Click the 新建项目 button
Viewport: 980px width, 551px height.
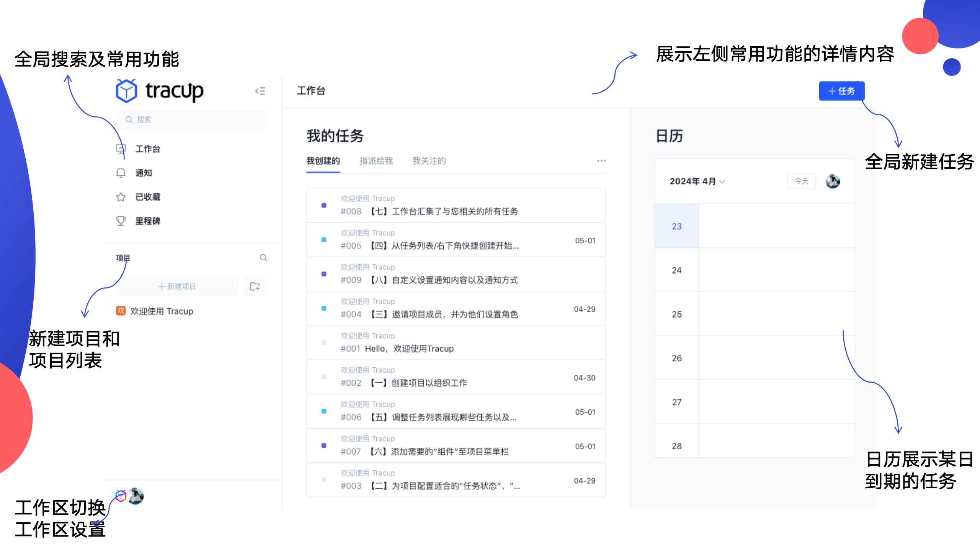point(176,286)
